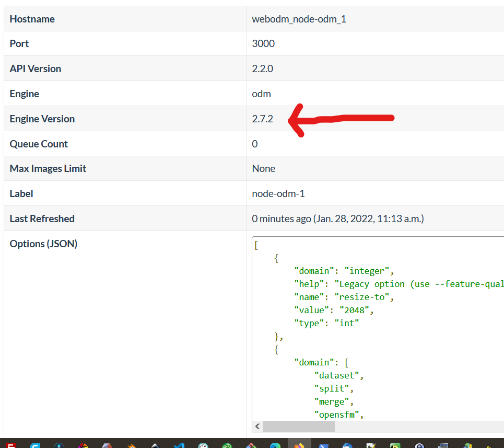Open PowerShell from the taskbar
This screenshot has width=504, height=448.
pyautogui.click(x=324, y=444)
